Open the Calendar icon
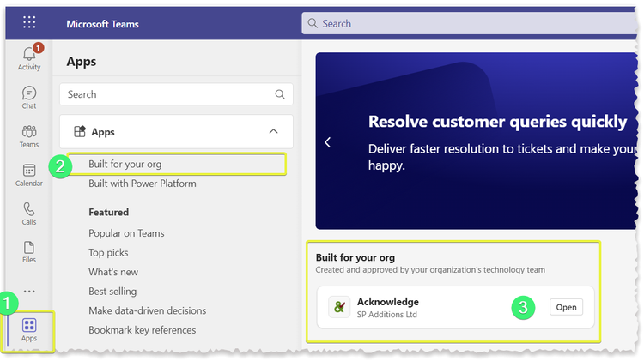This screenshot has width=644, height=361. coord(29,171)
